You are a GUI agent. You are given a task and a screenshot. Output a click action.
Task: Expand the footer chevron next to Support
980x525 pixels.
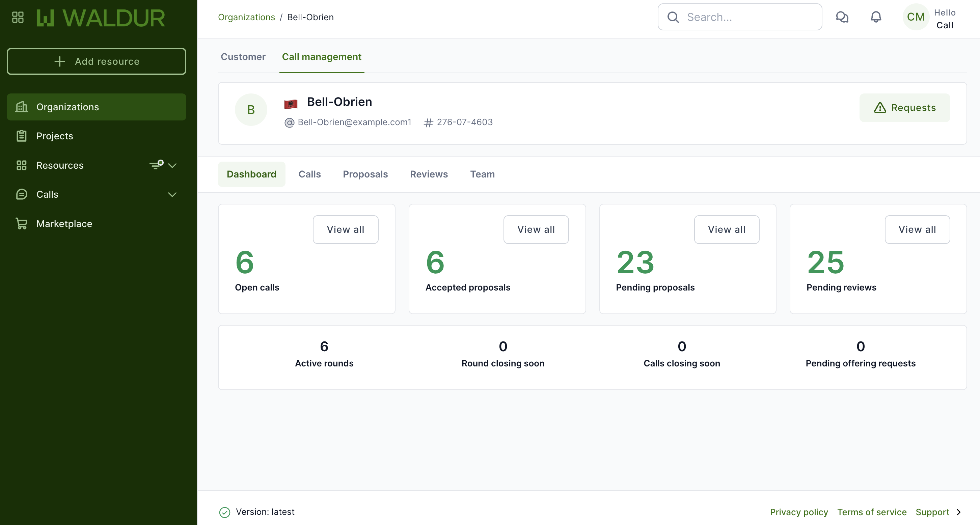click(x=959, y=512)
